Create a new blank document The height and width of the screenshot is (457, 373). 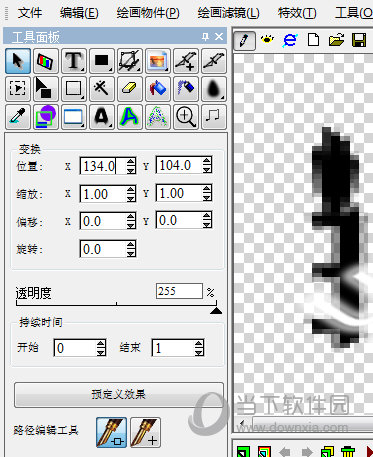coord(313,40)
